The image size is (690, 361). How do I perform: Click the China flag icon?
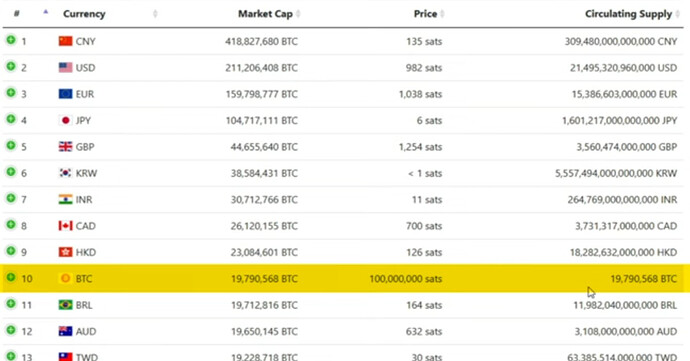click(x=65, y=41)
